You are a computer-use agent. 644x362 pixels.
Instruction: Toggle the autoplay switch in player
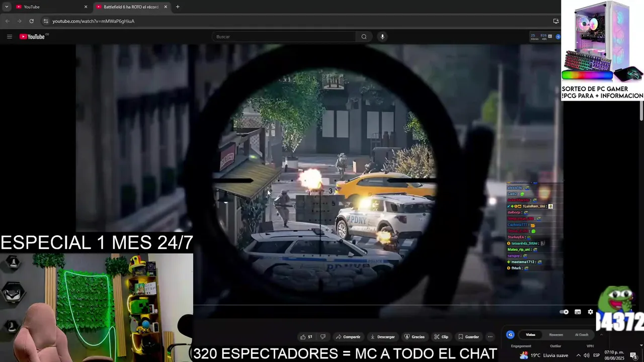tap(565, 312)
